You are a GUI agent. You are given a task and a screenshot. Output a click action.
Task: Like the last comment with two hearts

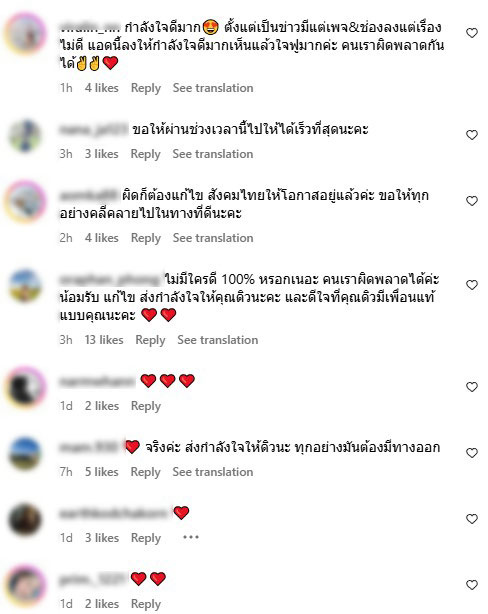[472, 585]
